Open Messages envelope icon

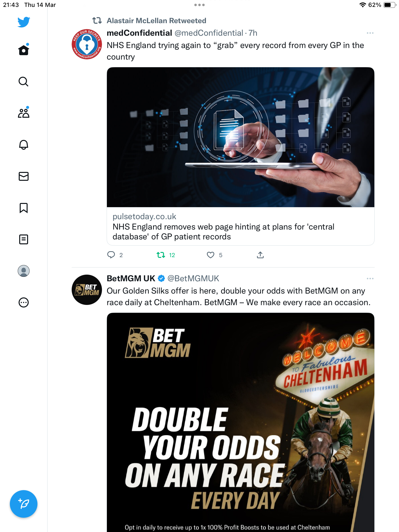point(24,176)
